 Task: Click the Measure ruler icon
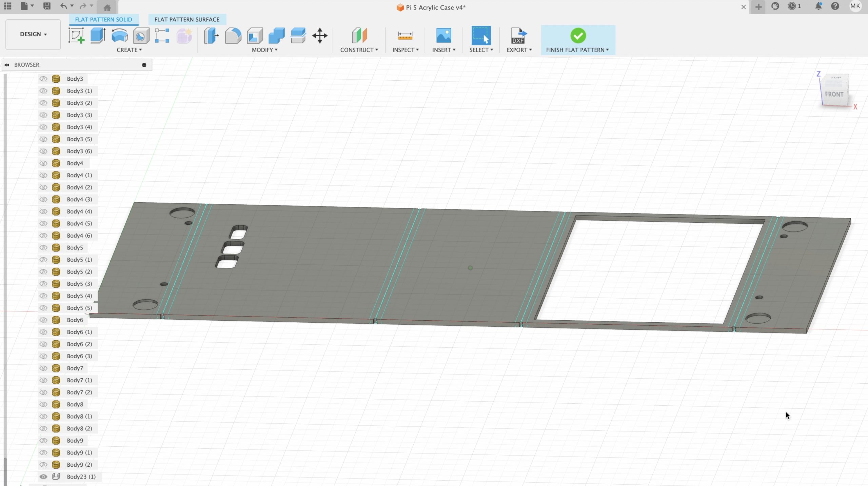405,36
